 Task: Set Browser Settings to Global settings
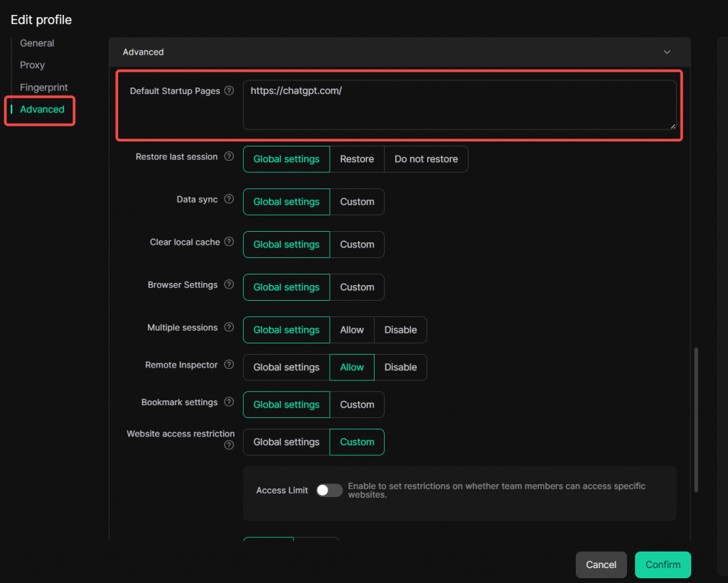[287, 287]
